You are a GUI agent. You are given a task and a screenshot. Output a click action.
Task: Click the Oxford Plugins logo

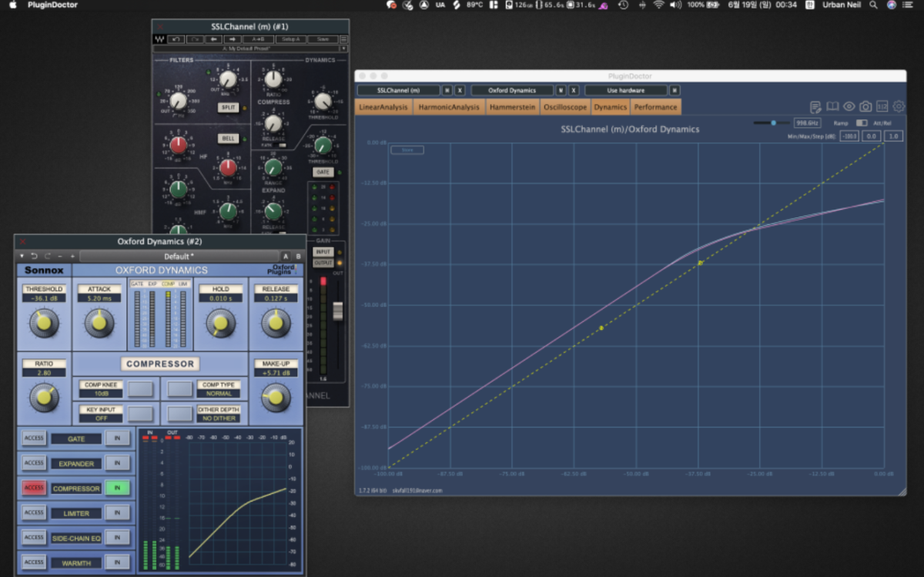(282, 270)
